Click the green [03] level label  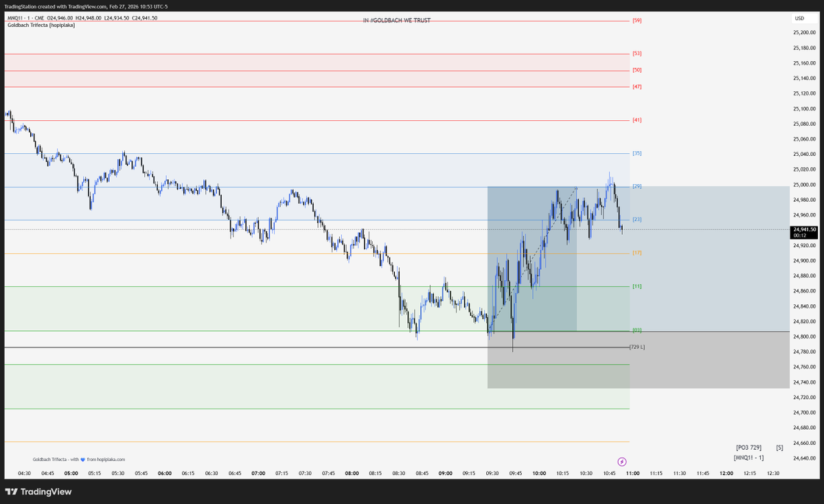click(636, 330)
